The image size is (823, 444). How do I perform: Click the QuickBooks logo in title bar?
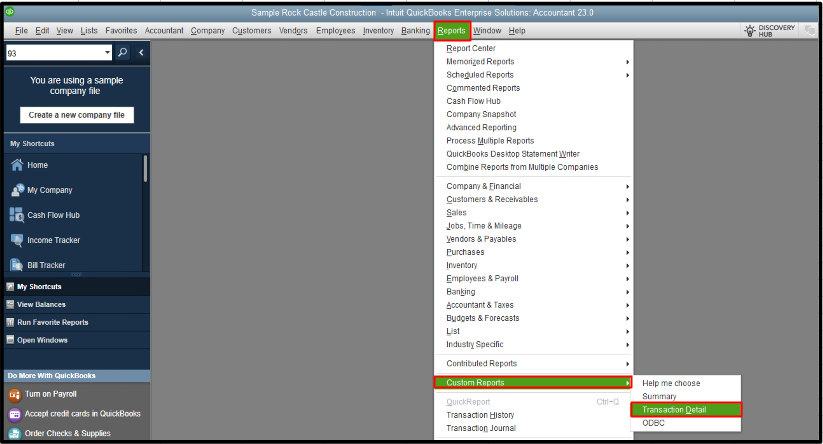pyautogui.click(x=9, y=12)
